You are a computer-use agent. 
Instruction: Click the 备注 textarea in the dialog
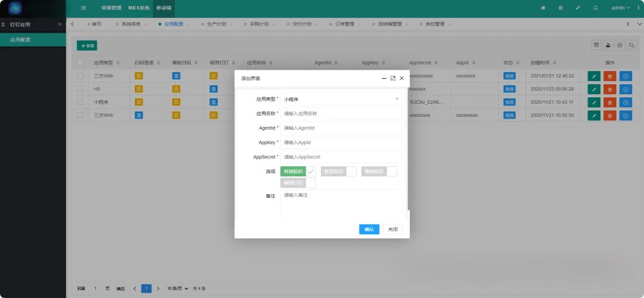click(341, 204)
